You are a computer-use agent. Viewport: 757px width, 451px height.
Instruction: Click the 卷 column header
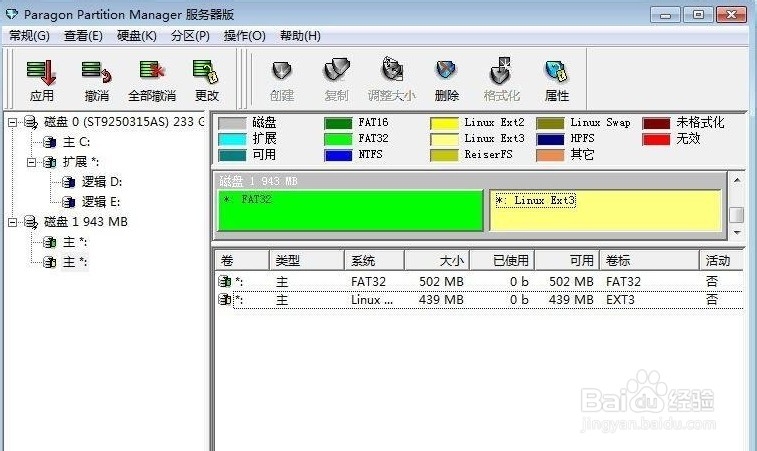coord(242,261)
